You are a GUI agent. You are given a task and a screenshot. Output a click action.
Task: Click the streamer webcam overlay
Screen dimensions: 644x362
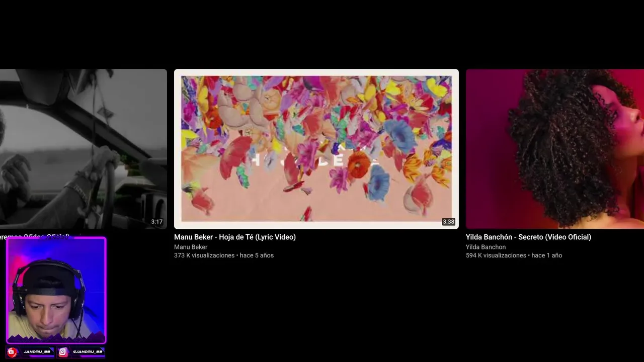point(56,291)
